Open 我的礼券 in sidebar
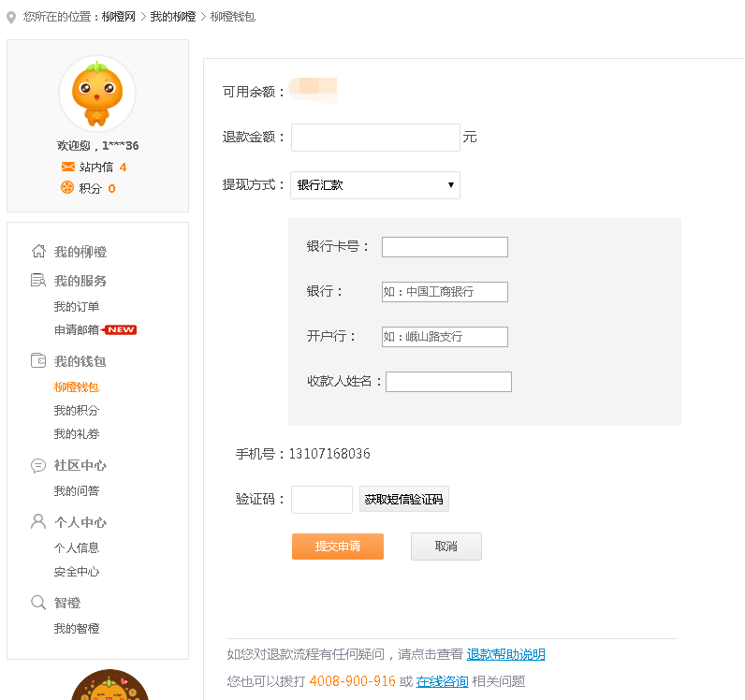Viewport: 745px width, 700px height. coord(77,433)
